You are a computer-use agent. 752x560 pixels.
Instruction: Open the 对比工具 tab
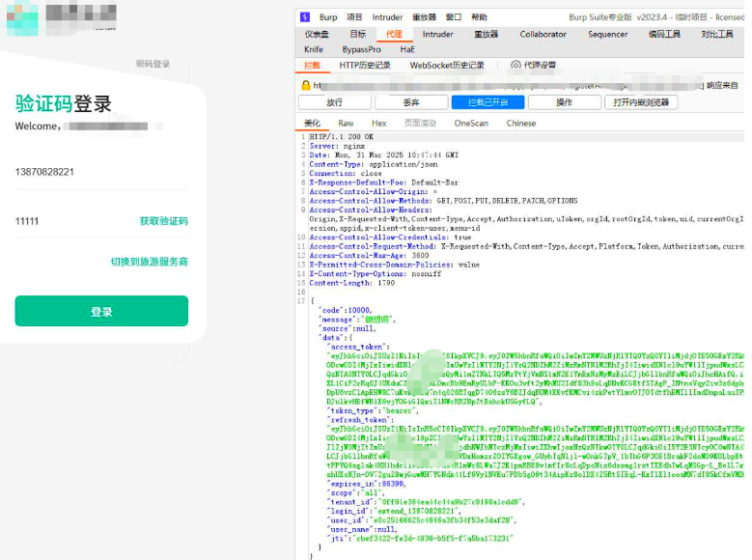[x=717, y=34]
